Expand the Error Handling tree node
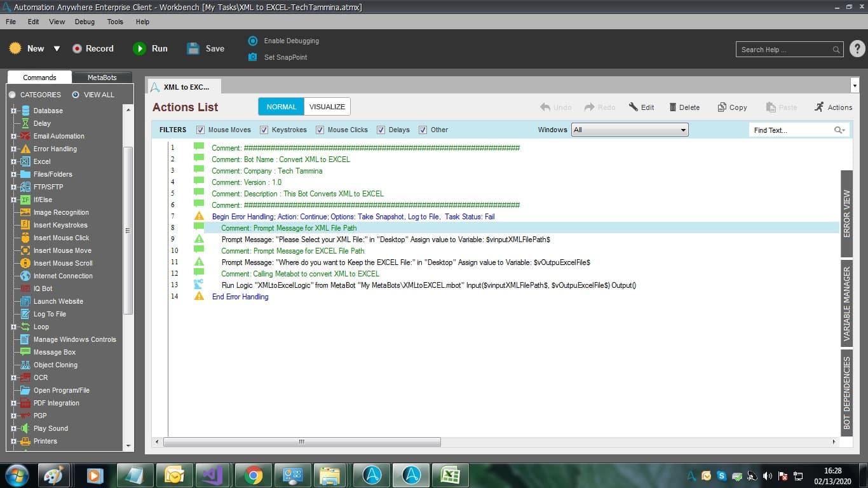This screenshot has height=488, width=868. tap(13, 149)
